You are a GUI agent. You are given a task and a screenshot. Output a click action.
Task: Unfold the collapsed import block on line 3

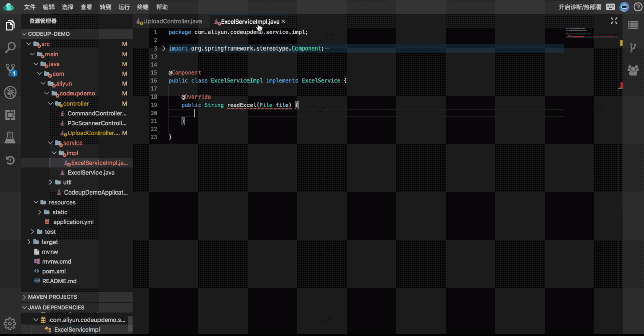tap(164, 49)
